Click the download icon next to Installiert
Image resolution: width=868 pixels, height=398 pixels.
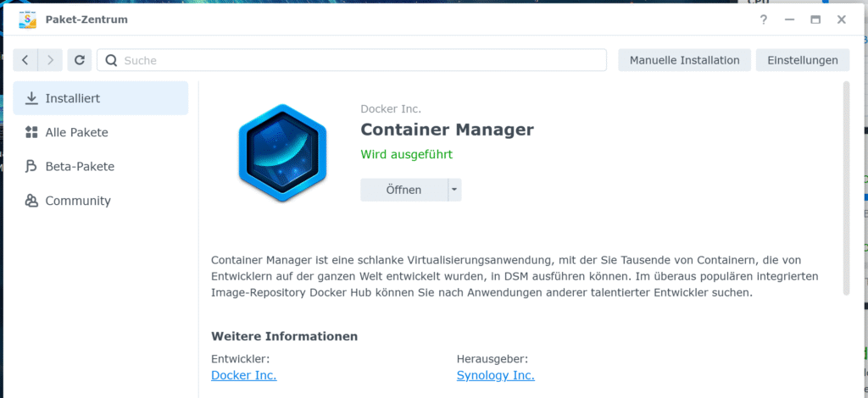(31, 98)
